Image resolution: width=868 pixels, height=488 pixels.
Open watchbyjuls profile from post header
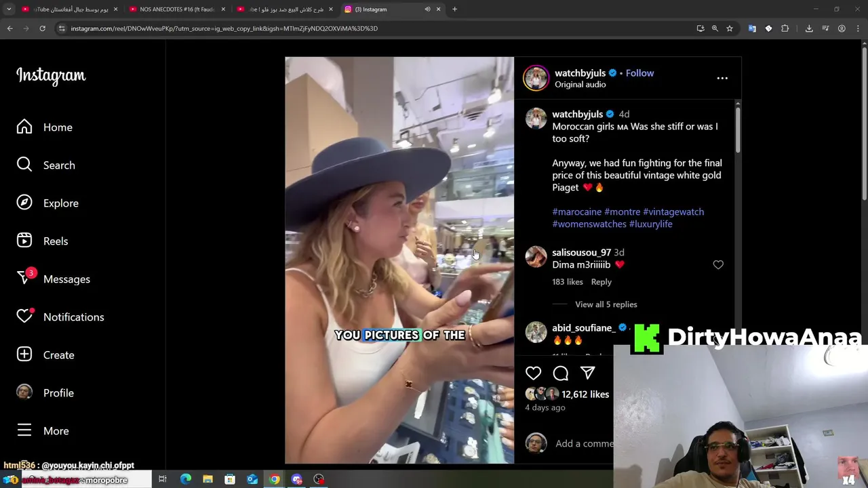point(580,73)
